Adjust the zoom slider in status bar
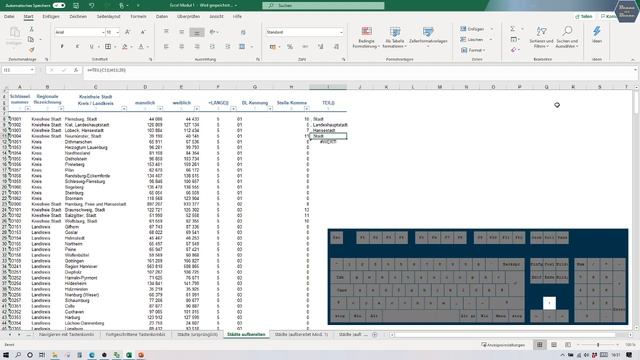 598,345
